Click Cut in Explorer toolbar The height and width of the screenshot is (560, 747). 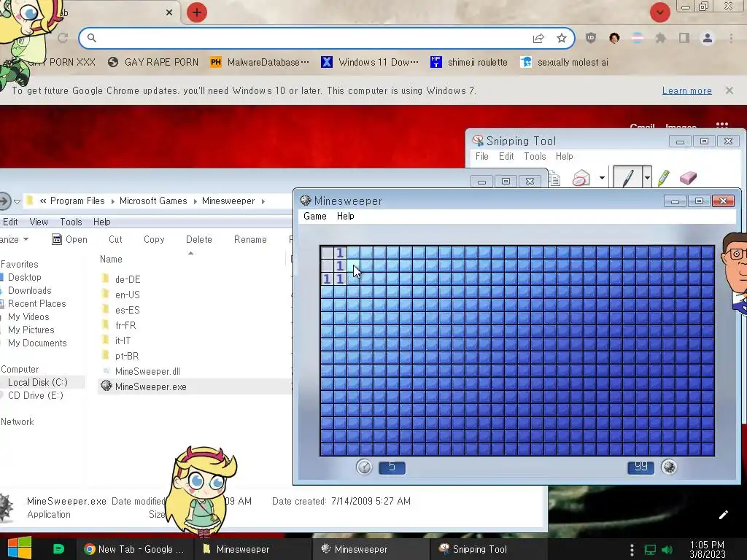115,239
